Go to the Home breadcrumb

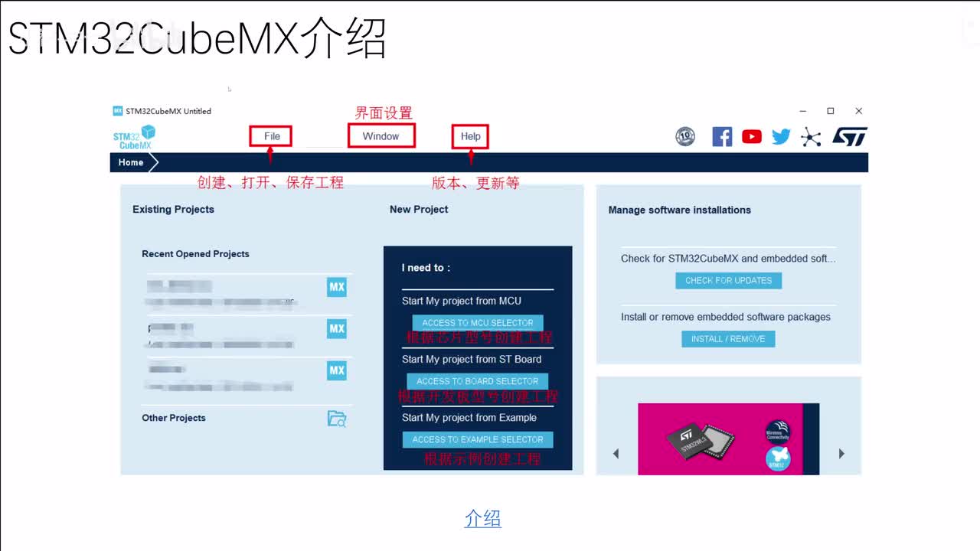point(131,162)
